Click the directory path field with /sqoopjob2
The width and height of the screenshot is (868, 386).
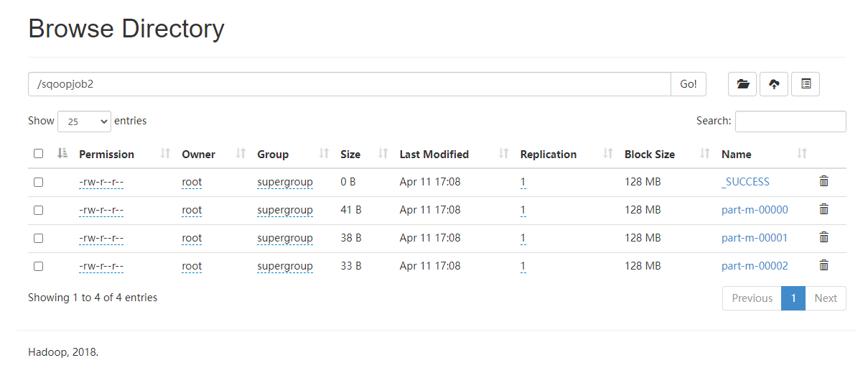(349, 84)
